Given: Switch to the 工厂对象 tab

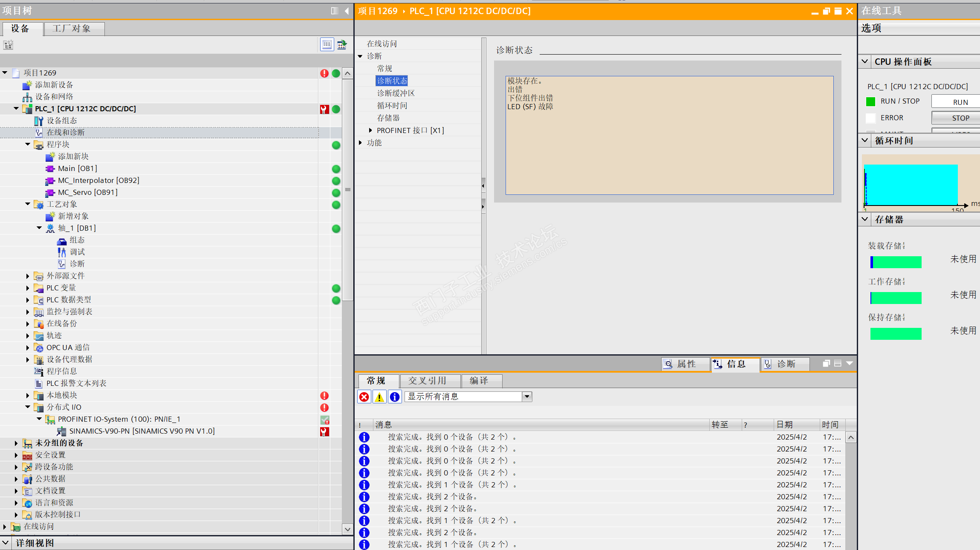Looking at the screenshot, I should 72,29.
